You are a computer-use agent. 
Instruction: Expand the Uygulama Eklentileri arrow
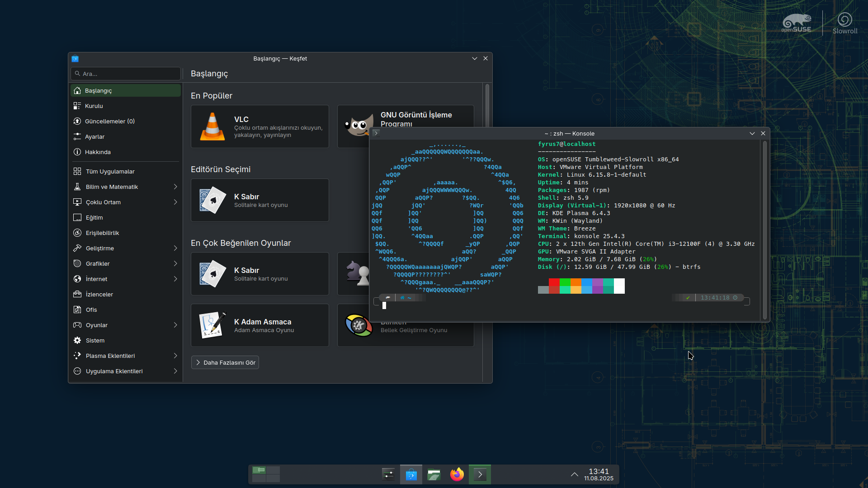175,371
